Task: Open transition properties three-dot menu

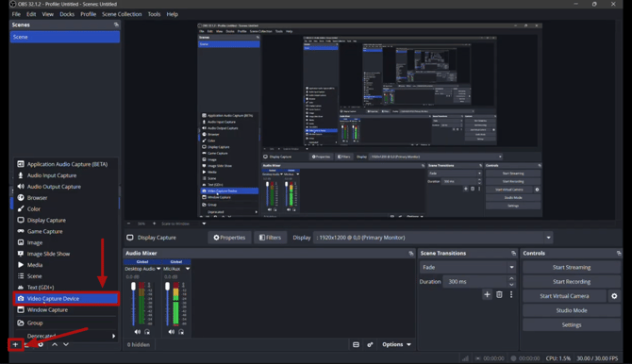Action: pos(511,294)
